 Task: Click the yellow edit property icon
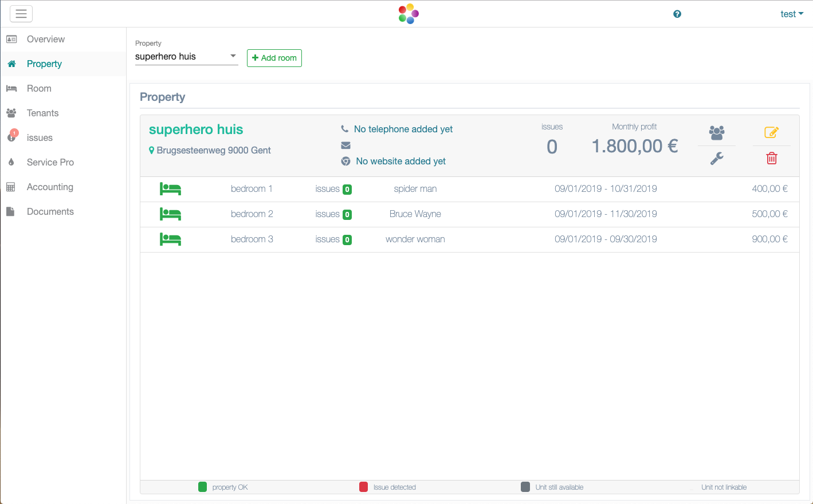771,132
